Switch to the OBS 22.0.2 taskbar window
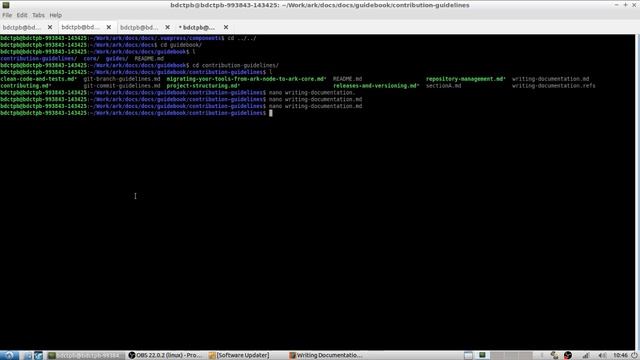The width and height of the screenshot is (640, 360). 165,356
